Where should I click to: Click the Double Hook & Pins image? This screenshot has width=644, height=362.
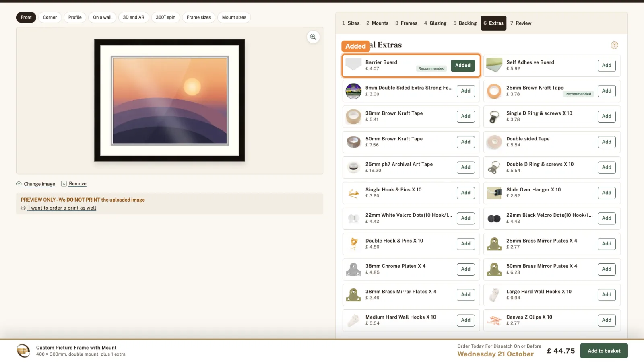353,244
